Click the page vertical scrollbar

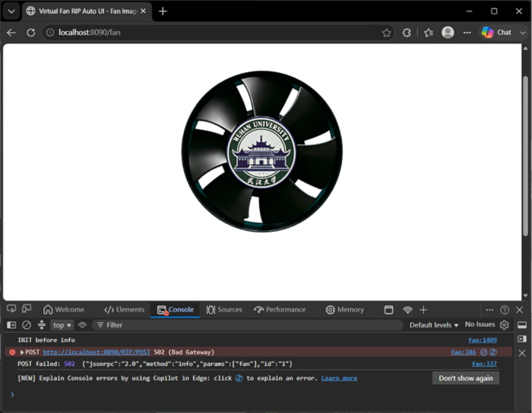pyautogui.click(x=526, y=156)
